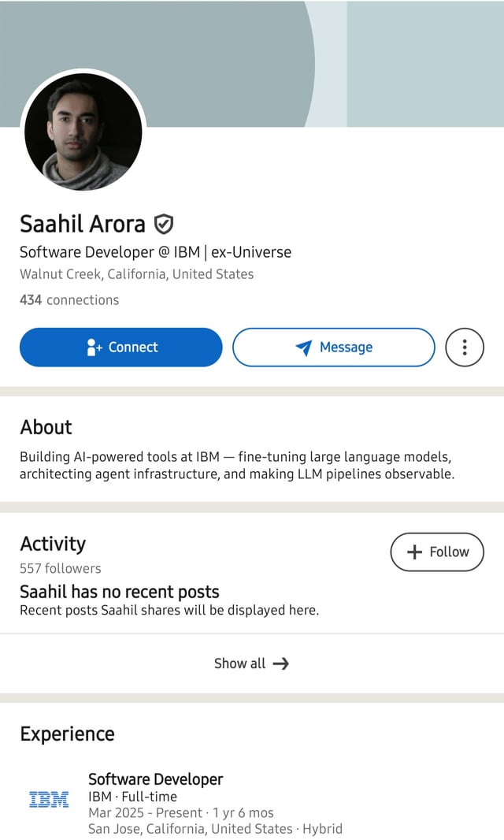Click 'Recent posts Saahil shares' helper text
This screenshot has height=840, width=504.
coord(169,610)
